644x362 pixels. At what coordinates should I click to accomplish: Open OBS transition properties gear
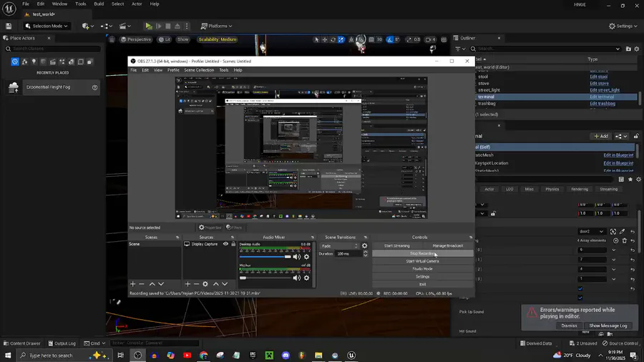point(364,246)
